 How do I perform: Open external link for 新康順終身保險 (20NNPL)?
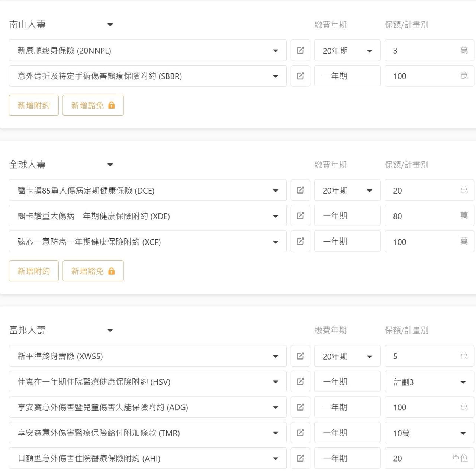pyautogui.click(x=300, y=50)
